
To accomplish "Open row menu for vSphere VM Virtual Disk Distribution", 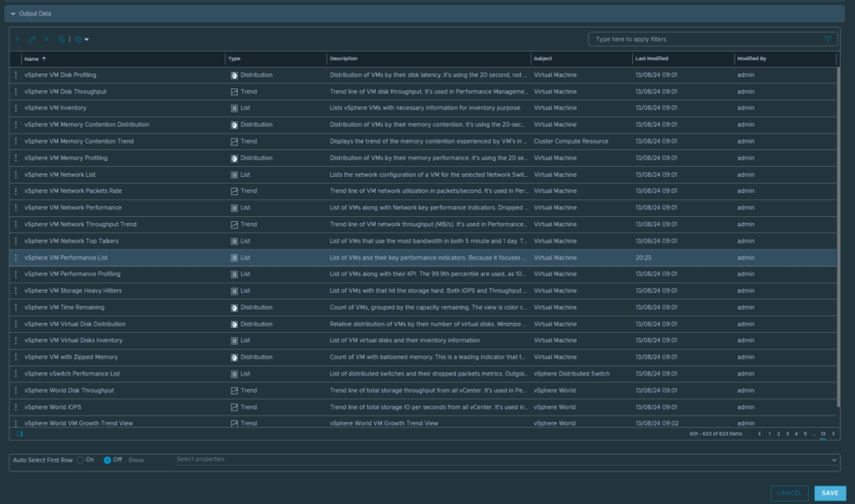I will (16, 325).
